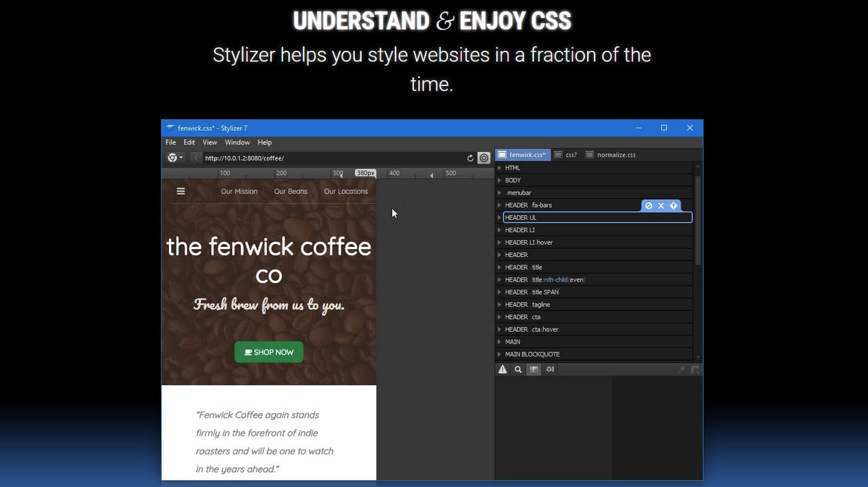Expand the .menubar rule
This screenshot has height=487, width=868.
pyautogui.click(x=499, y=193)
